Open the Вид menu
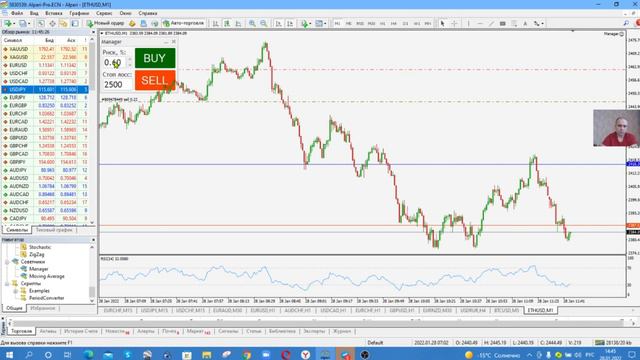Viewport: 640px width, 360px height. (34, 13)
